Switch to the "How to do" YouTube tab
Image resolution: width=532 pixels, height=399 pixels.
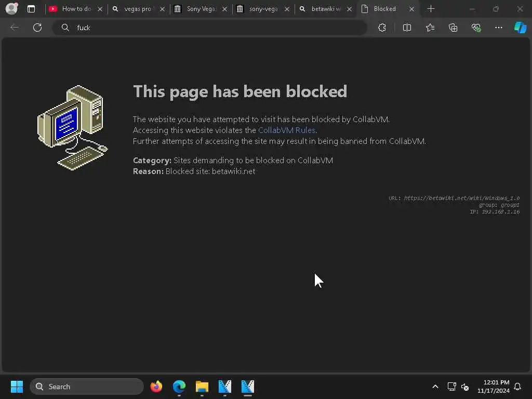coord(76,9)
